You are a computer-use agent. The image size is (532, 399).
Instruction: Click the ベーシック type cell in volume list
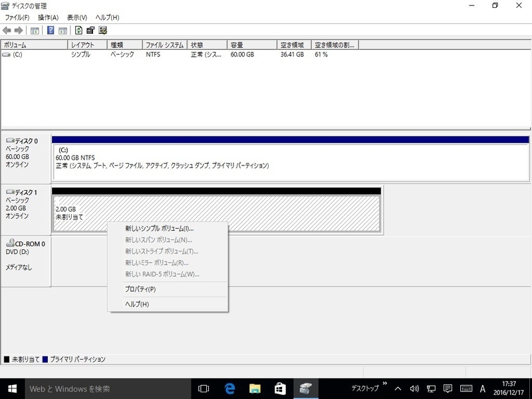[122, 55]
